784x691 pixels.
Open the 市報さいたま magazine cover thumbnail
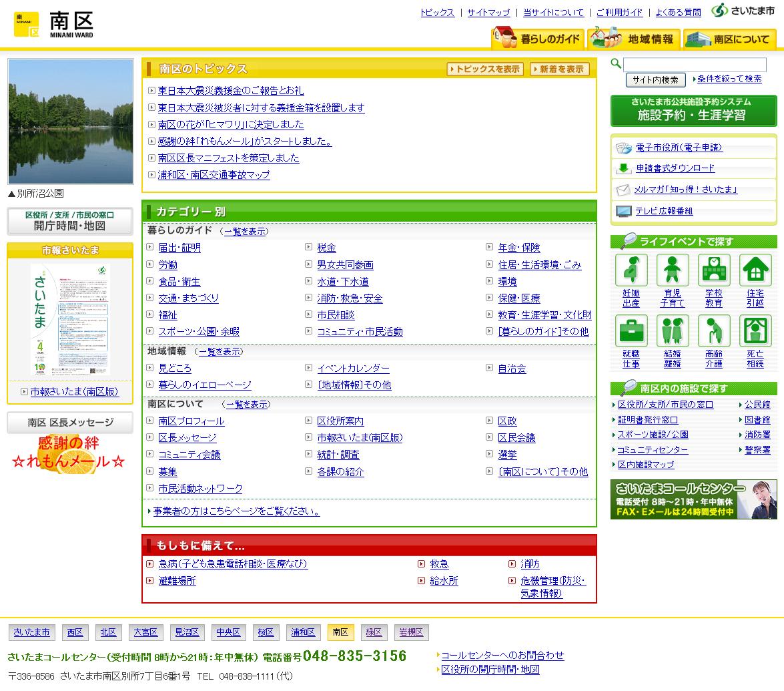71,319
